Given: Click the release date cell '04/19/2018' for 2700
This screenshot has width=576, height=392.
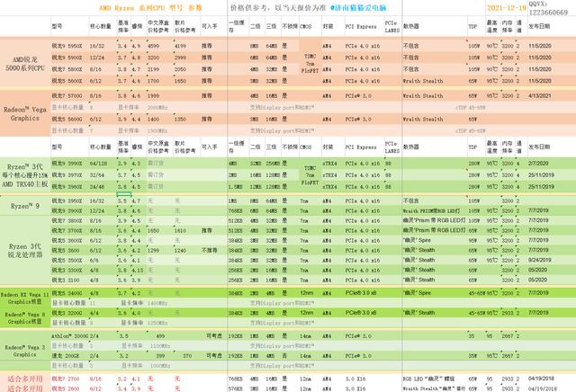Looking at the screenshot, I should click(x=541, y=379).
